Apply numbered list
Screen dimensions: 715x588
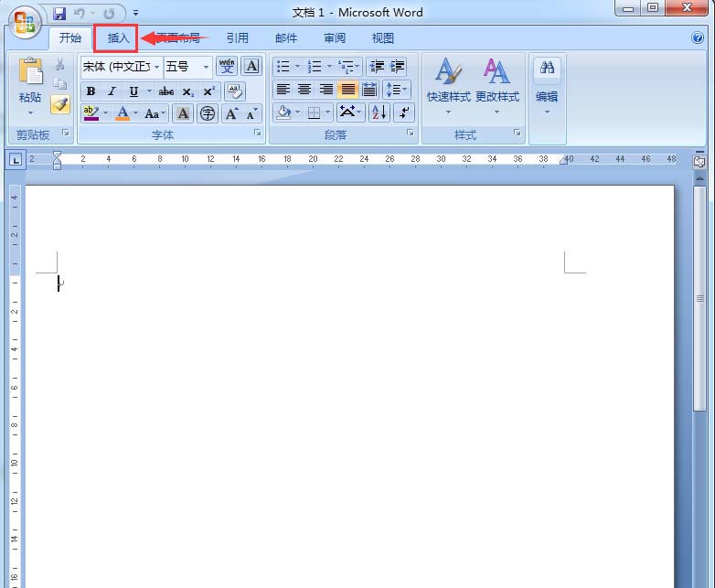pos(315,67)
